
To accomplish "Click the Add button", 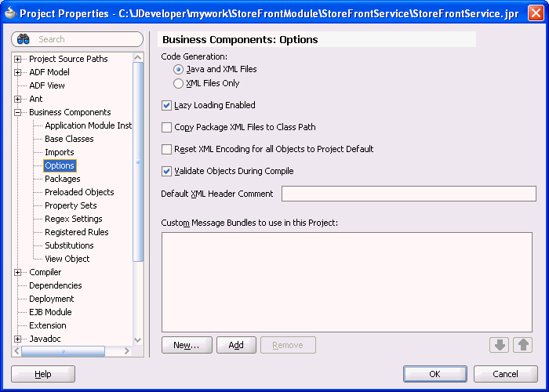I will pos(236,345).
